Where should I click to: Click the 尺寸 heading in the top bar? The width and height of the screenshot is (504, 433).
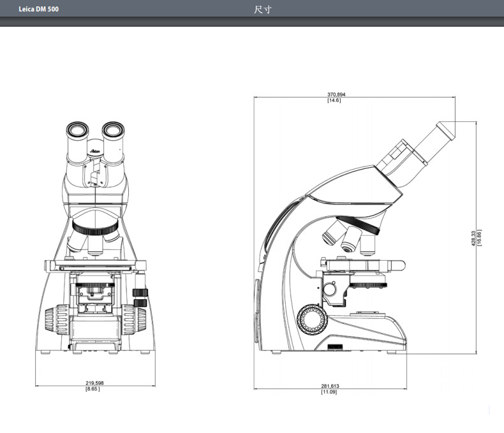point(263,10)
